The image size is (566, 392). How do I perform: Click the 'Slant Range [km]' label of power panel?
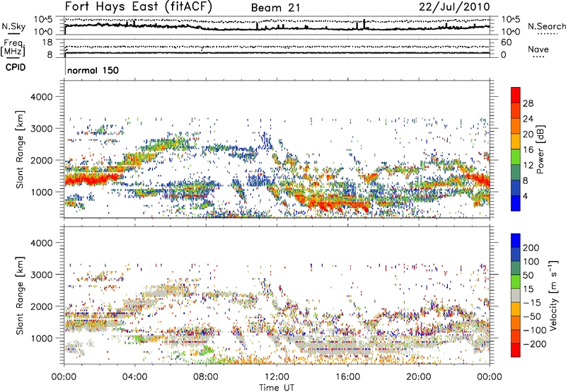click(20, 149)
